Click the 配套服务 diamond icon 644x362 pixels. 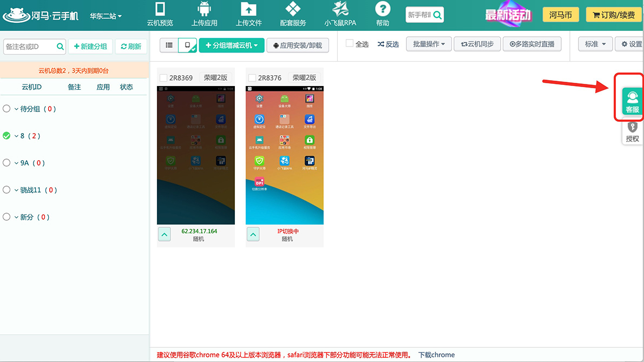coord(293,9)
